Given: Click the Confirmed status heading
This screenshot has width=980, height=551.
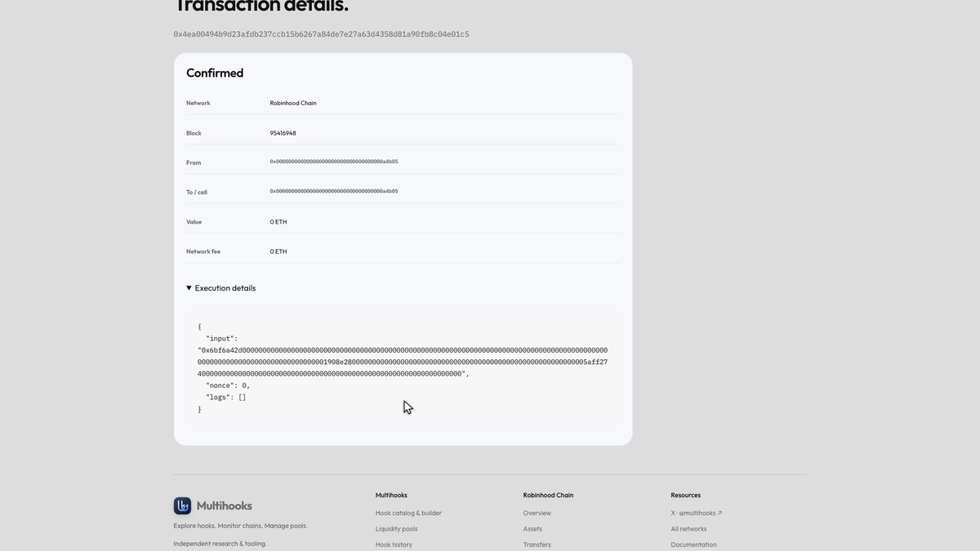Looking at the screenshot, I should pyautogui.click(x=215, y=73).
